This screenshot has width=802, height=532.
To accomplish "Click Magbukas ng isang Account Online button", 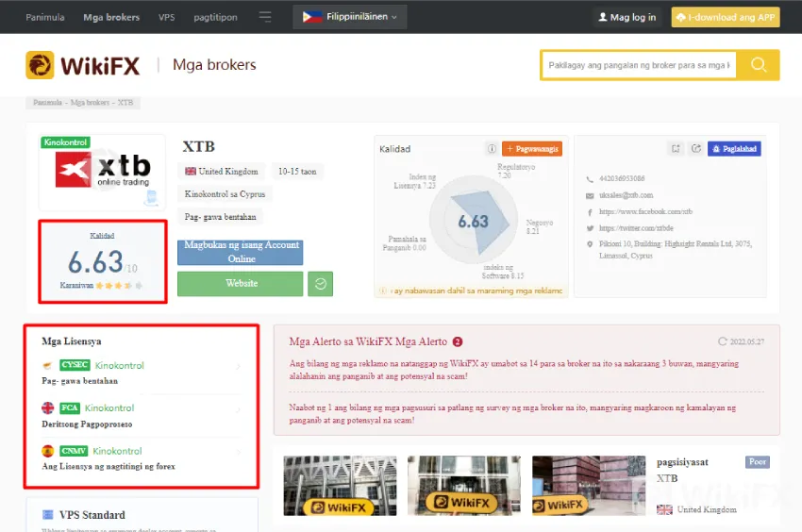I will point(241,252).
